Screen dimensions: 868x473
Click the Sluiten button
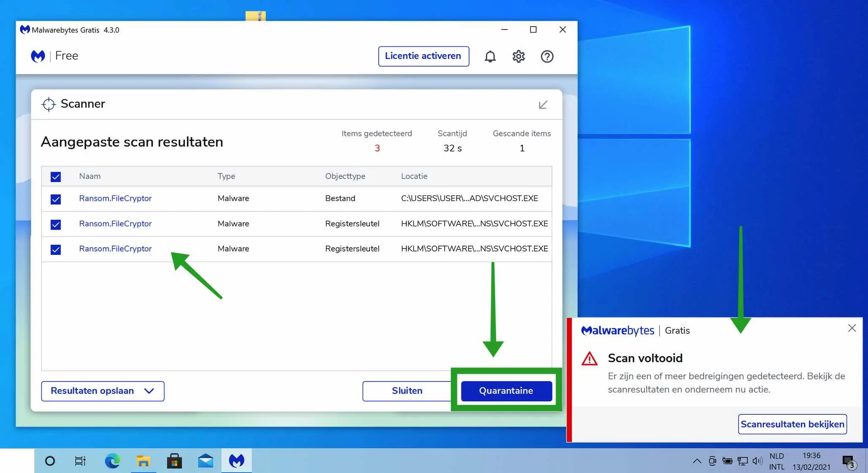coord(407,391)
